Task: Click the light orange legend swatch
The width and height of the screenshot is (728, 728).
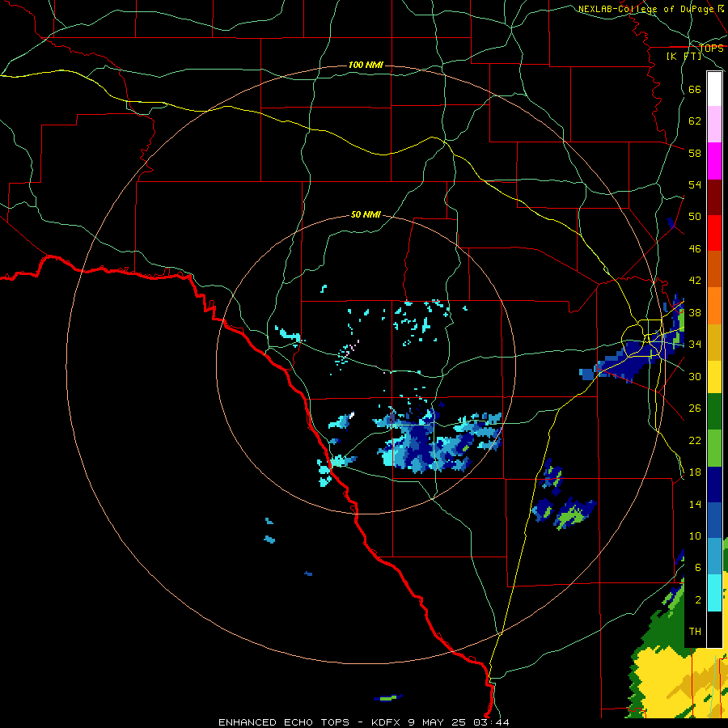Action: tap(714, 306)
